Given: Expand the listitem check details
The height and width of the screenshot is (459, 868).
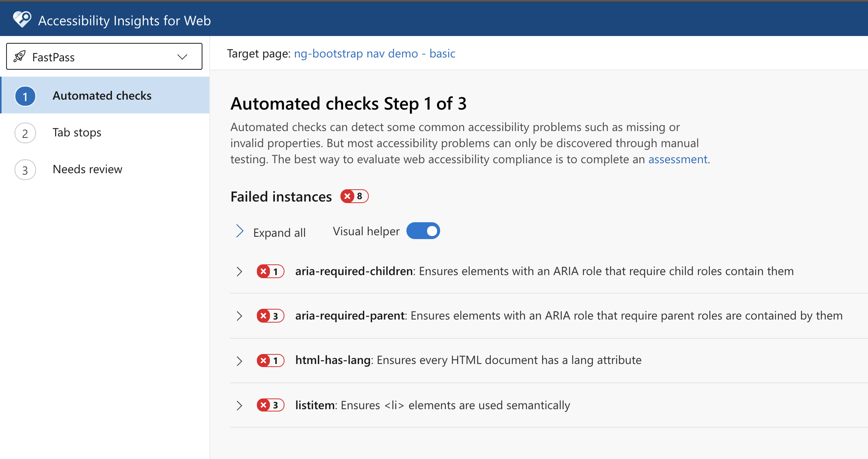Looking at the screenshot, I should [240, 405].
